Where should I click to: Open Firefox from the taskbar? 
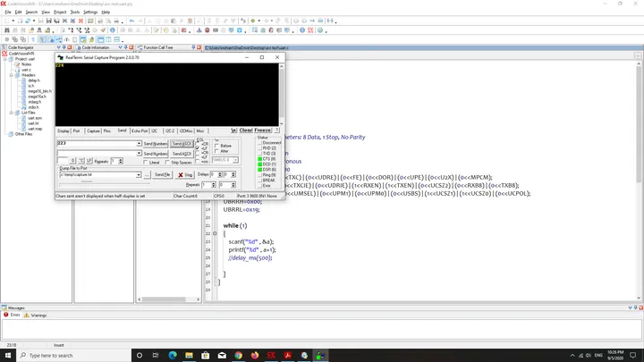click(255, 355)
